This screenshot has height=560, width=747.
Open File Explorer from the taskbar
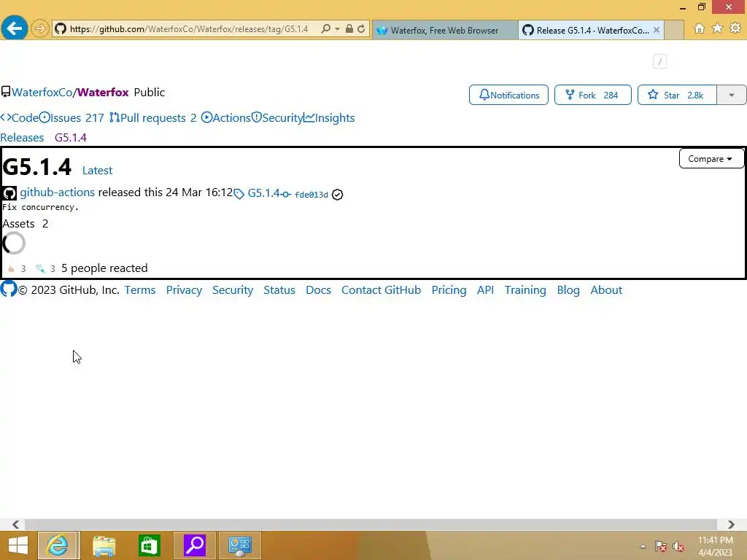coord(104,545)
